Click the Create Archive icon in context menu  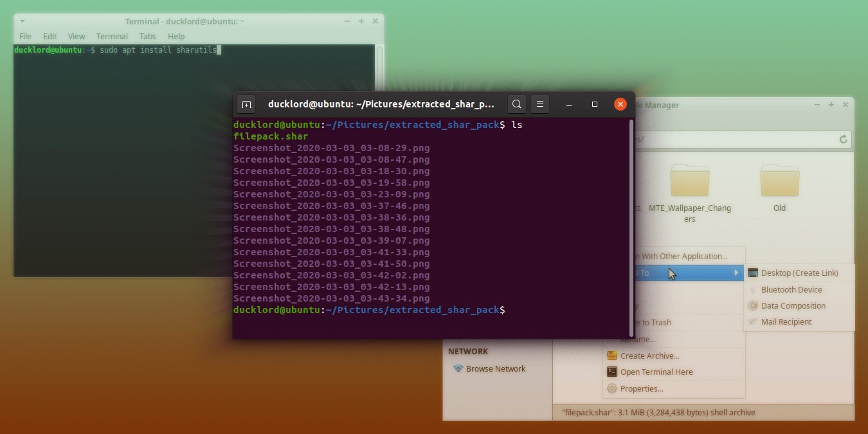pos(612,356)
